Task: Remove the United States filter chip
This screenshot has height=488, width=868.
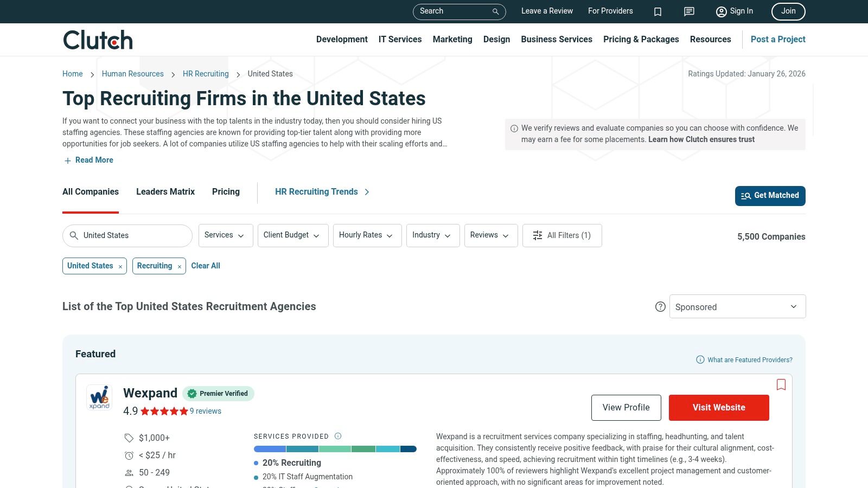Action: point(120,266)
